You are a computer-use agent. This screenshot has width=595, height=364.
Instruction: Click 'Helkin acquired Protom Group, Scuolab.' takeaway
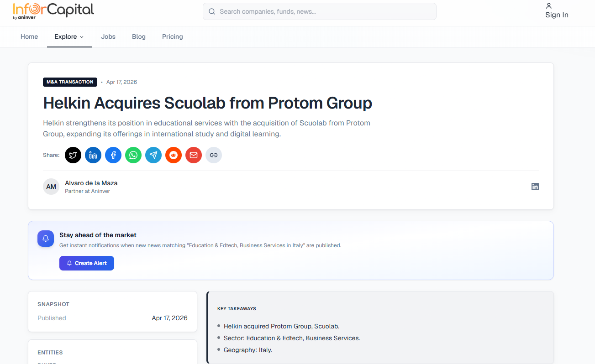pos(282,326)
